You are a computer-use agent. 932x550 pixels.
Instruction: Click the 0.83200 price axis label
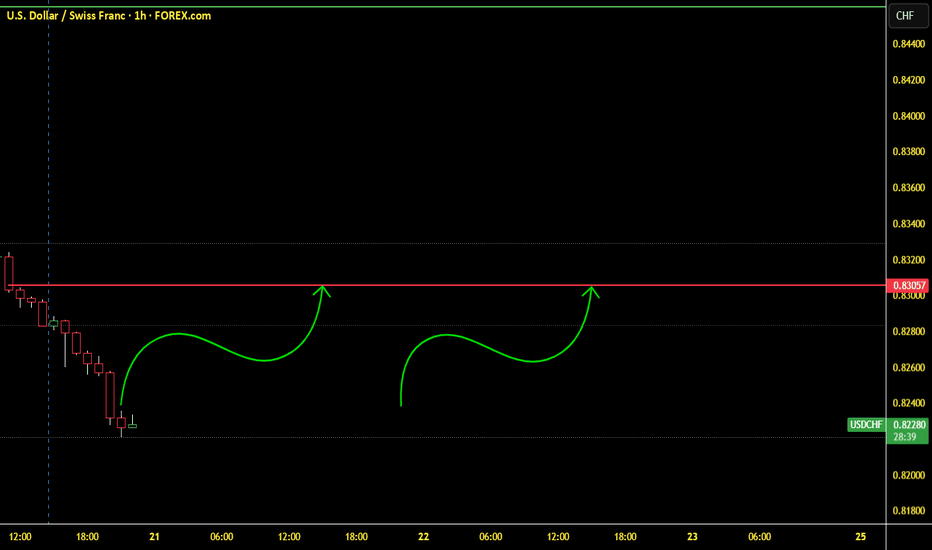tap(909, 260)
